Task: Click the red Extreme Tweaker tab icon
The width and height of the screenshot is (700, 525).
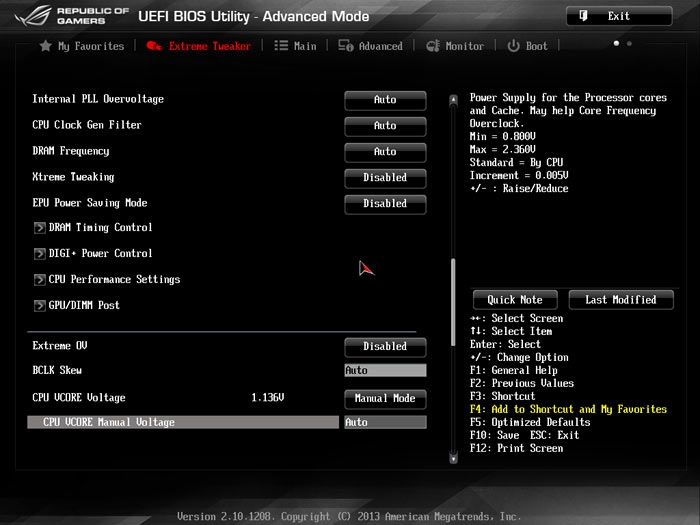Action: point(154,46)
